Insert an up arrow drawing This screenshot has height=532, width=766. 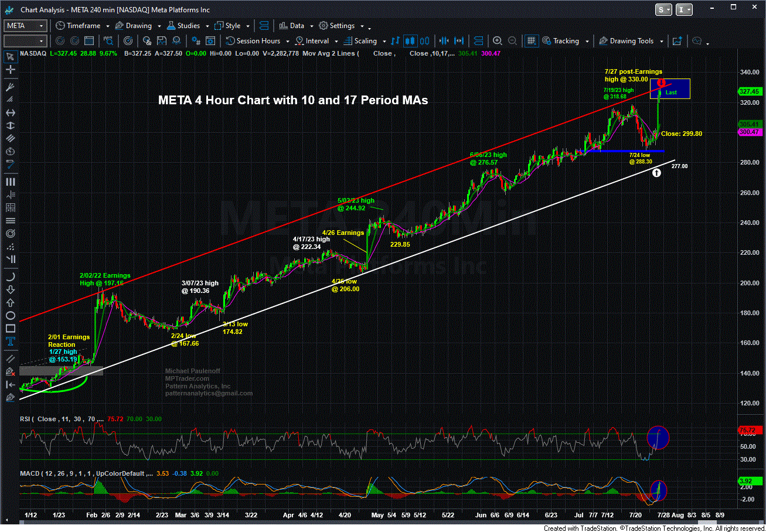[10, 303]
